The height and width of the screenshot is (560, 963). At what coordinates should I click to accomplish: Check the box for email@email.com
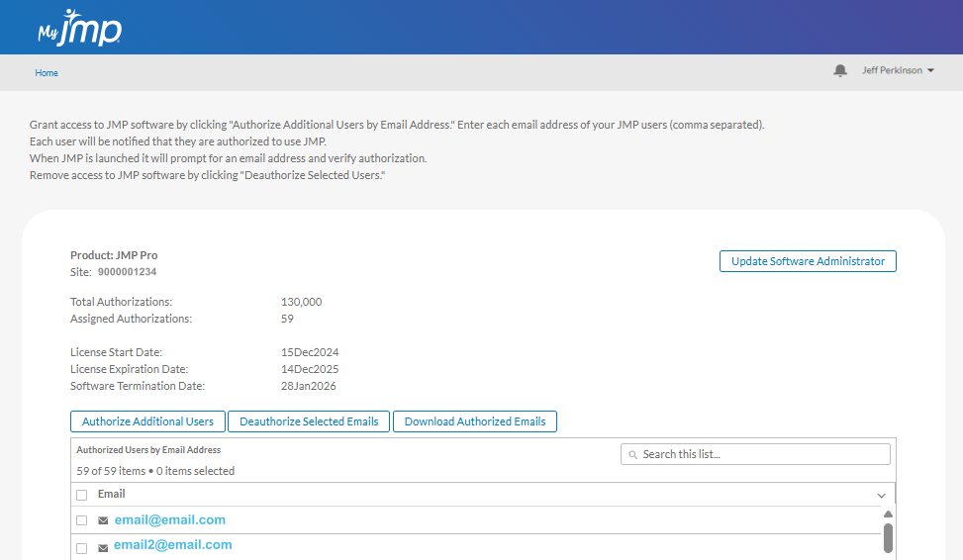[x=82, y=520]
